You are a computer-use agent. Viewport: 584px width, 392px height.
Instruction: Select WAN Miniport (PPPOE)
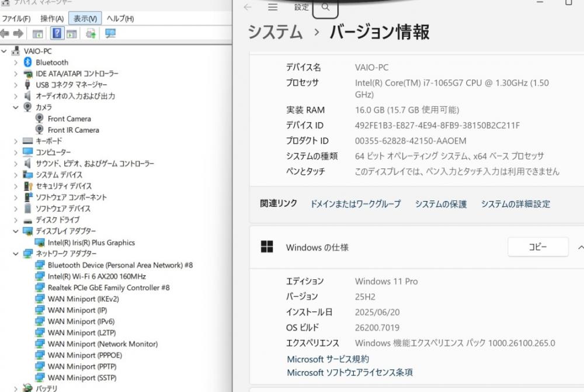85,355
